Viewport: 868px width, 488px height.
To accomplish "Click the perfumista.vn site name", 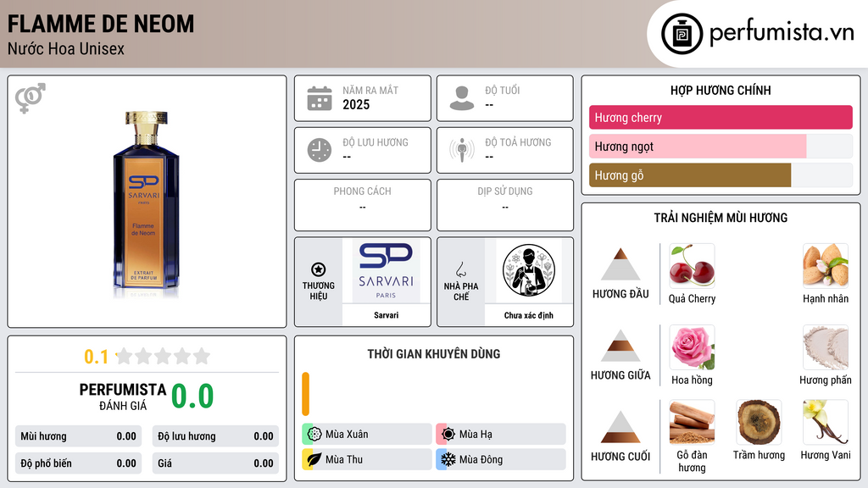I will pos(782,32).
